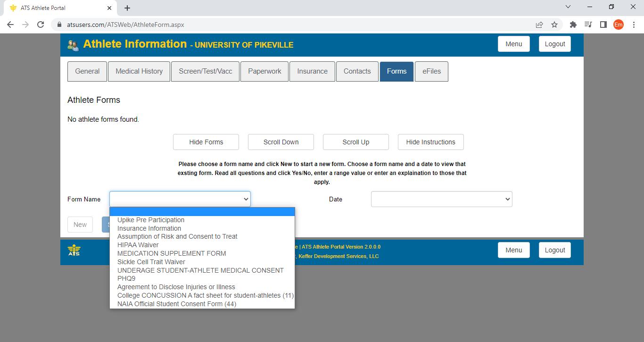Select the blank option in form list
Image resolution: width=644 pixels, height=342 pixels.
point(202,212)
